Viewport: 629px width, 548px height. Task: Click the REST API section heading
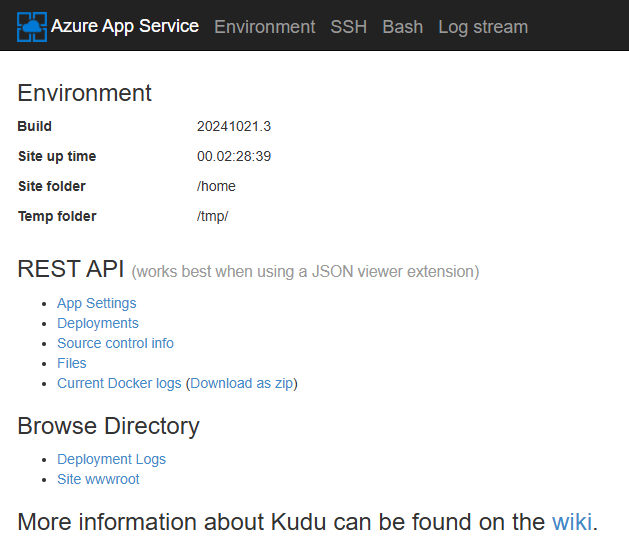(x=71, y=269)
